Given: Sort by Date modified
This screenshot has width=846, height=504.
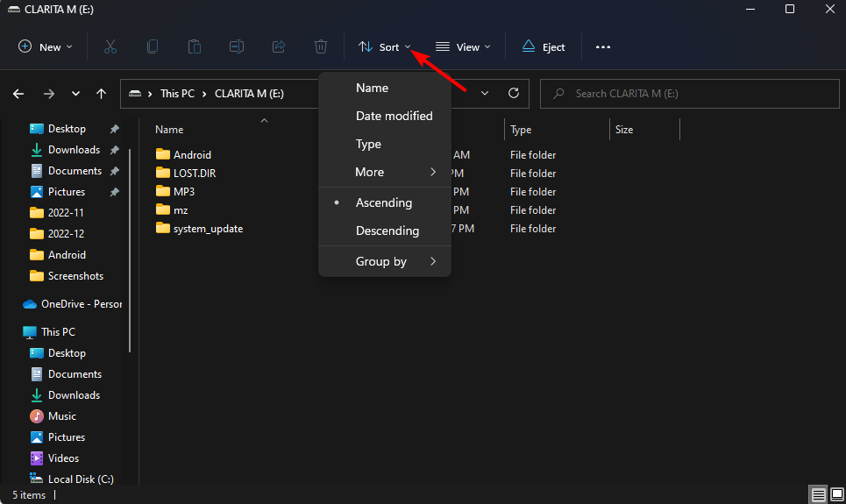Looking at the screenshot, I should (x=394, y=116).
